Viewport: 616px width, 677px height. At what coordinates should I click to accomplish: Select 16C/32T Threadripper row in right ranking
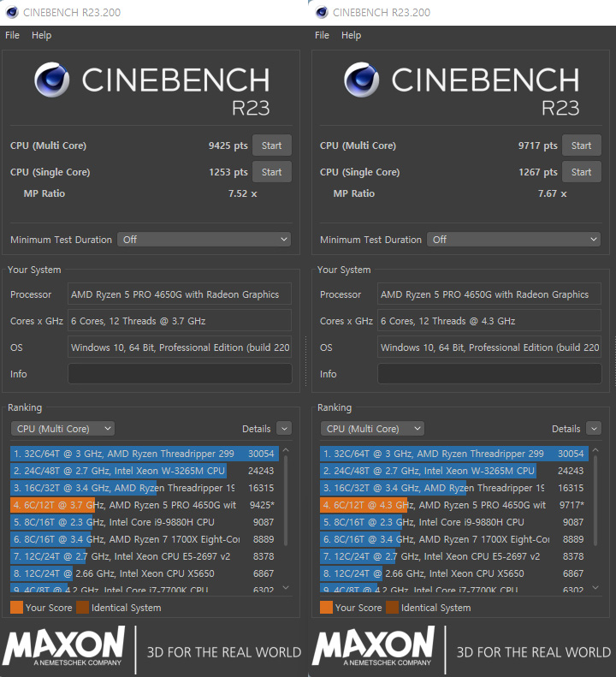[454, 488]
